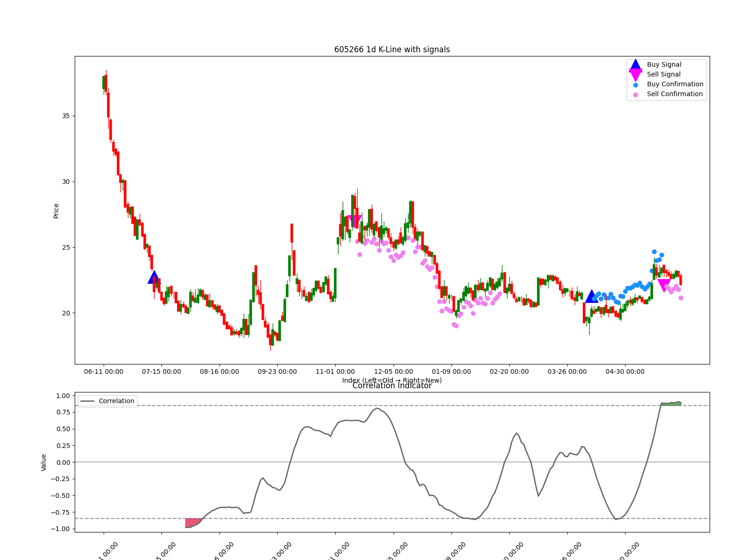Click the date tick '08-16 00:00'

[x=219, y=371]
